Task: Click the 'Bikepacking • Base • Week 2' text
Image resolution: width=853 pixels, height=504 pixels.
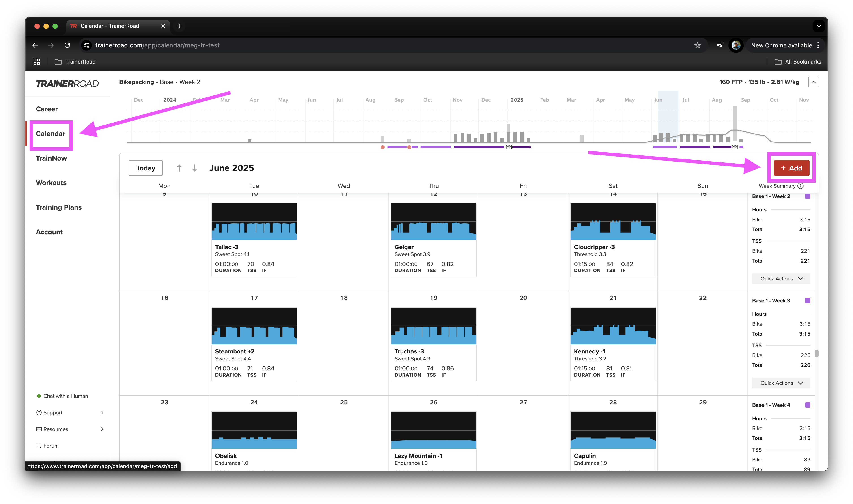Action: tap(159, 82)
